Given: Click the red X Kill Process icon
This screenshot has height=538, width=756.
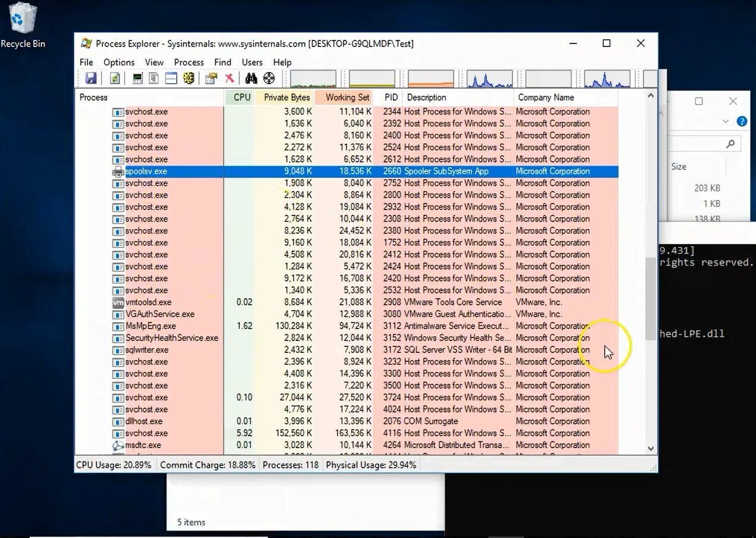Looking at the screenshot, I should [x=229, y=78].
